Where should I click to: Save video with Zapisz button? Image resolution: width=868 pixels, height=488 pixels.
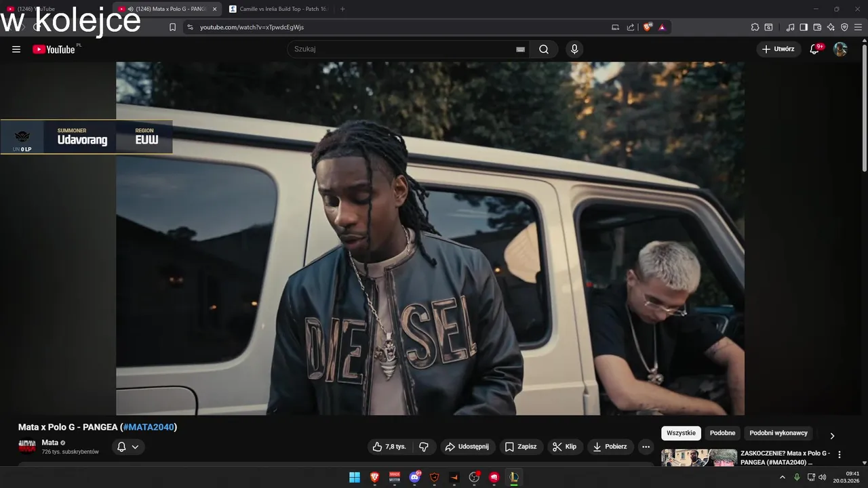[521, 447]
